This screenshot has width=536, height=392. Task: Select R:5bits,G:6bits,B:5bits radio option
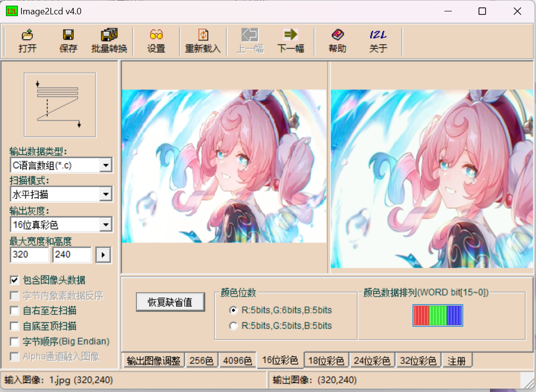point(233,310)
